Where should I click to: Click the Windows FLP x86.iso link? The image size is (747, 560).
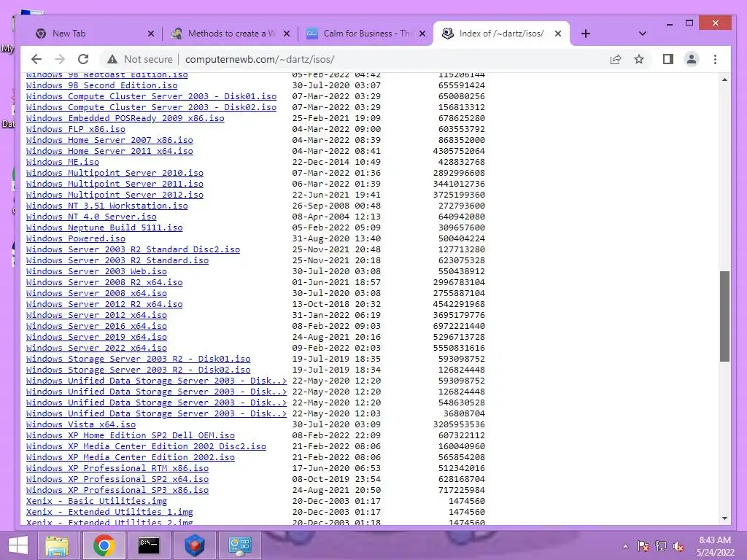[x=76, y=129]
